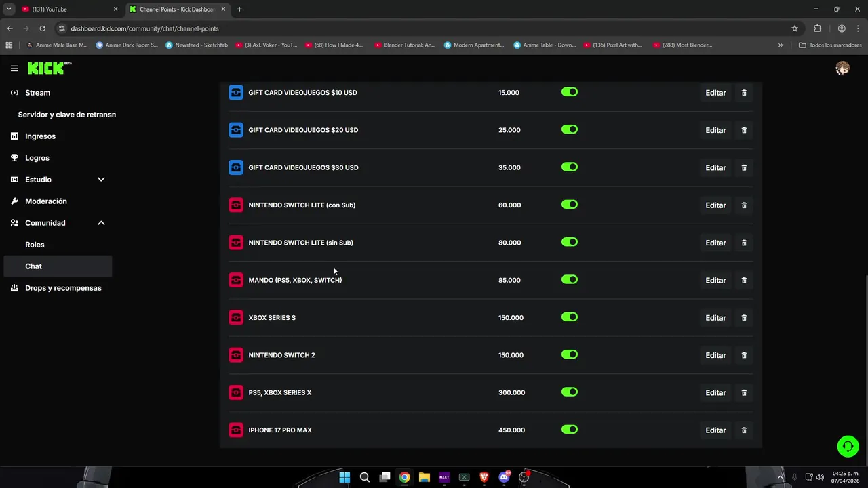
Task: Go back to the previous page
Action: click(x=9, y=28)
